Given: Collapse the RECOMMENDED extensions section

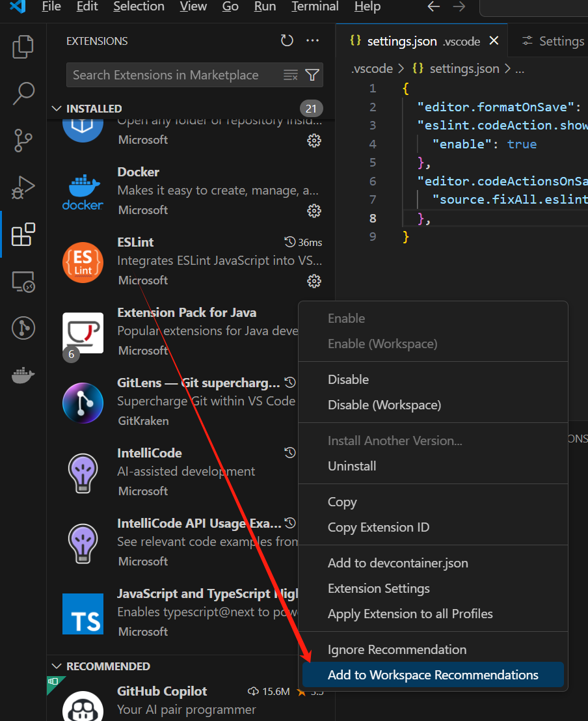Looking at the screenshot, I should tap(57, 666).
